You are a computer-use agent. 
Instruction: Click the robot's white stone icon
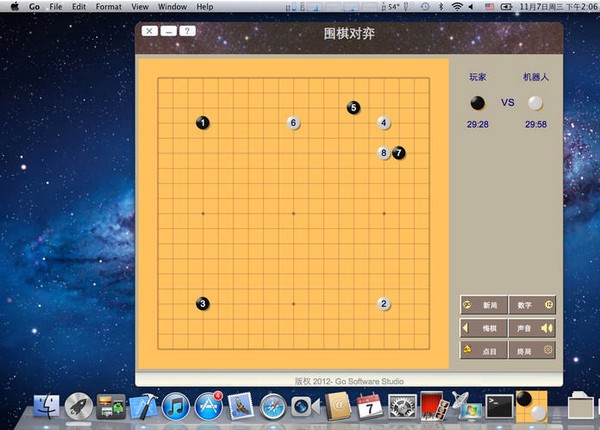coord(535,103)
